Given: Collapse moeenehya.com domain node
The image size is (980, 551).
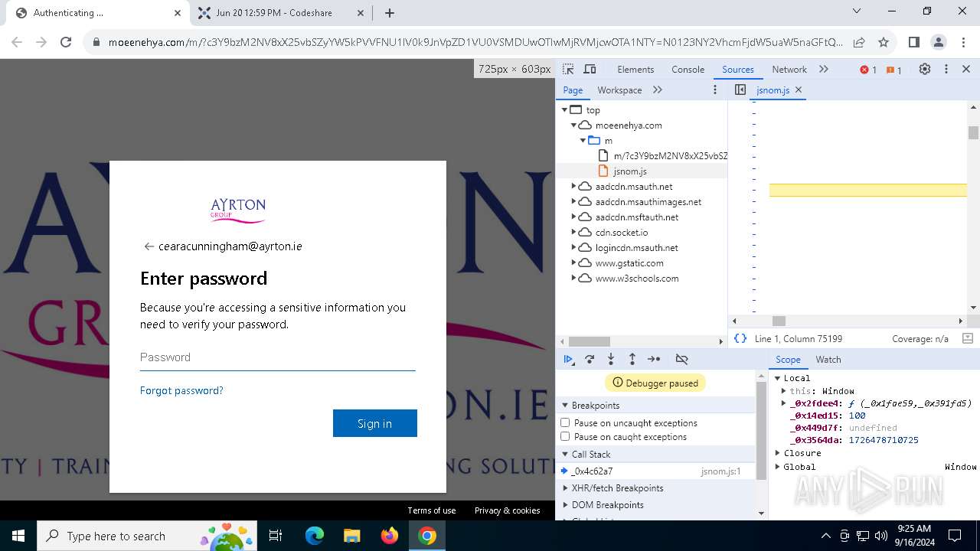Looking at the screenshot, I should pos(573,126).
